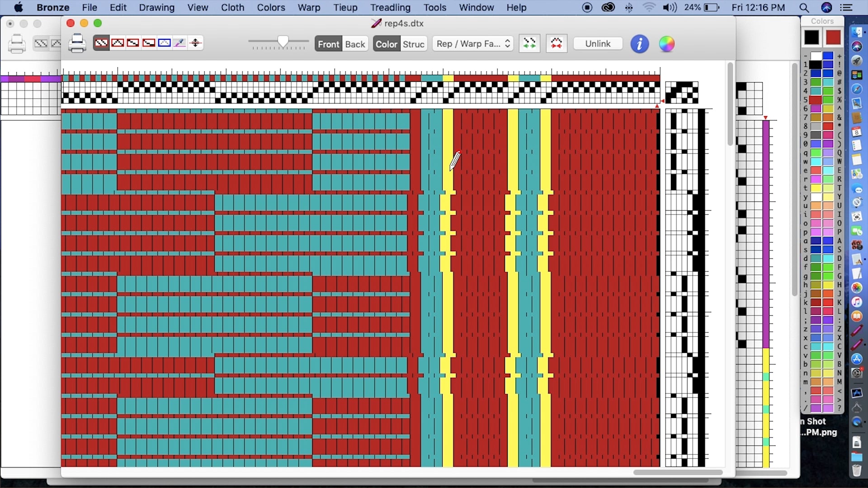
Task: Click the info button
Action: point(640,44)
